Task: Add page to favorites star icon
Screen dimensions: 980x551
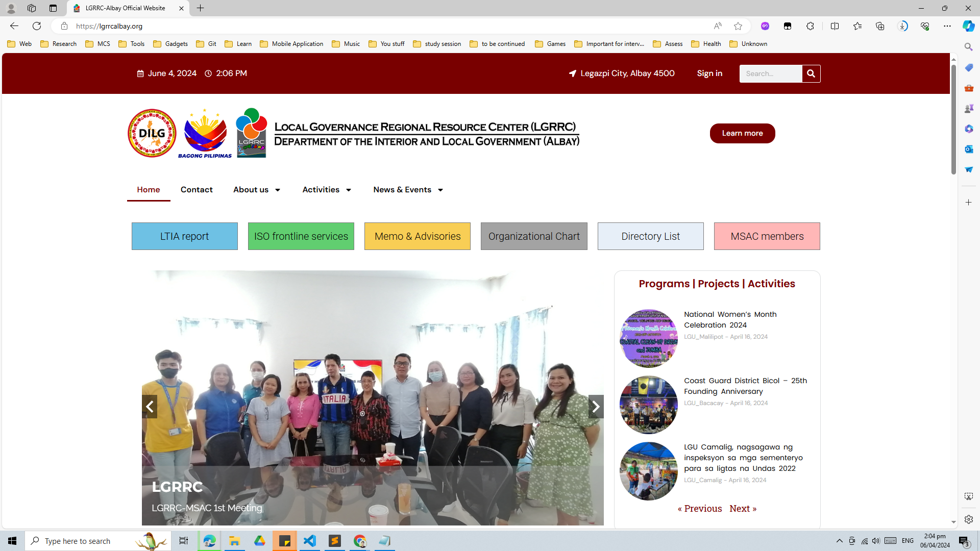Action: coord(738,26)
